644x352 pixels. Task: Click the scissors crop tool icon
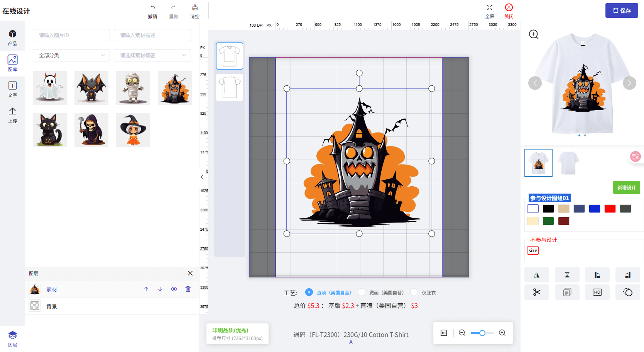[x=536, y=292]
